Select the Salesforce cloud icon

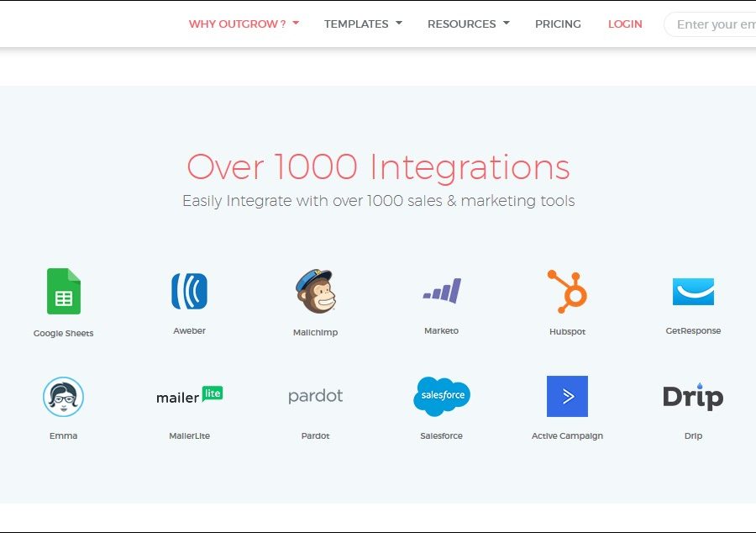coord(441,396)
